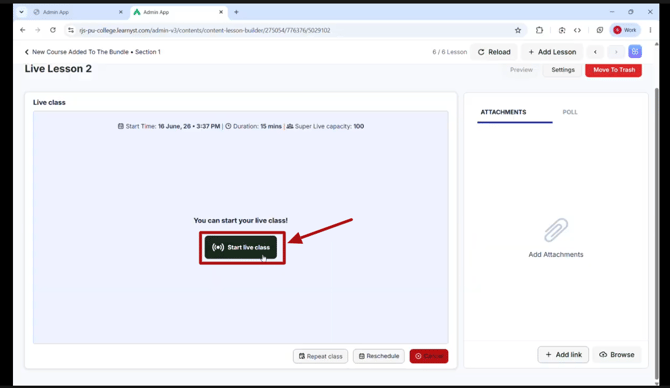Viewport: 670px width, 388px height.
Task: Browse for an attachment file
Action: pos(617,355)
